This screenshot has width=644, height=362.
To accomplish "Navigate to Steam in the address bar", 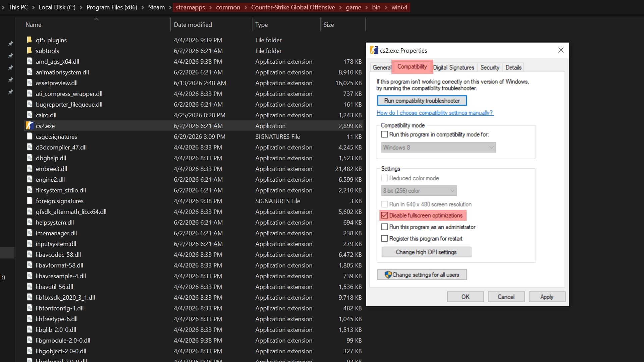I will point(156,7).
